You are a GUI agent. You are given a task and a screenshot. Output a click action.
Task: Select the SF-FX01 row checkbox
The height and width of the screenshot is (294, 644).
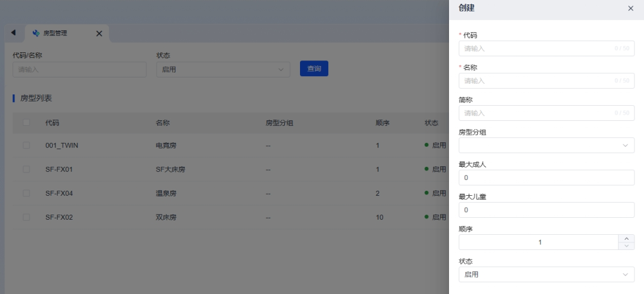click(x=26, y=169)
